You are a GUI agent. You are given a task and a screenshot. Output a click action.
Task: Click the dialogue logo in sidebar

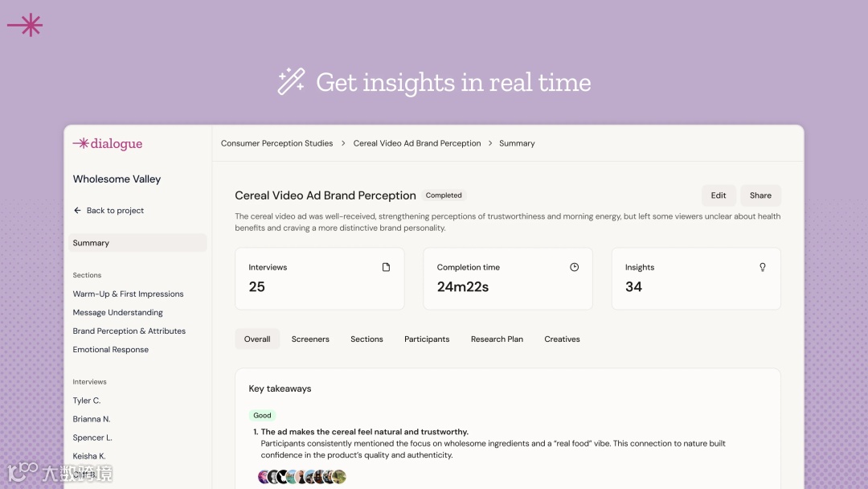108,143
